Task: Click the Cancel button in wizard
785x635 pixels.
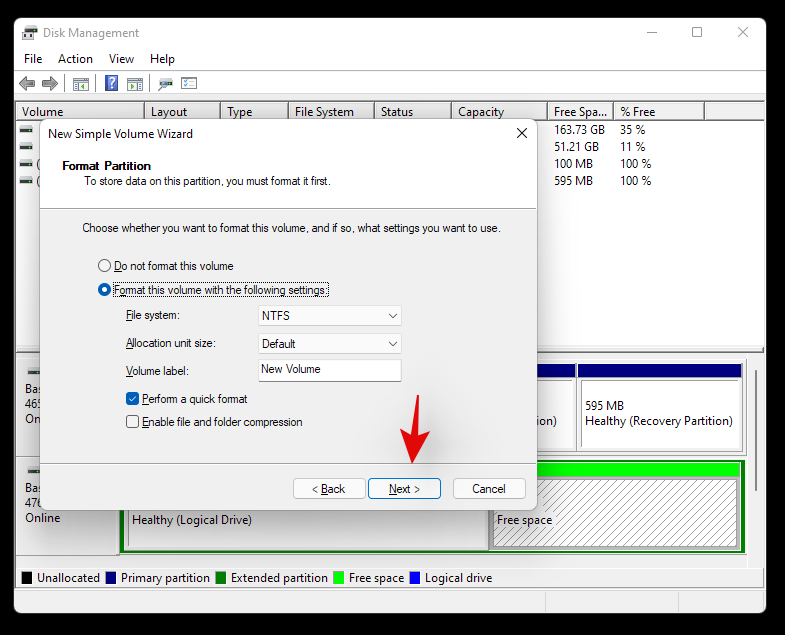Action: click(x=489, y=489)
